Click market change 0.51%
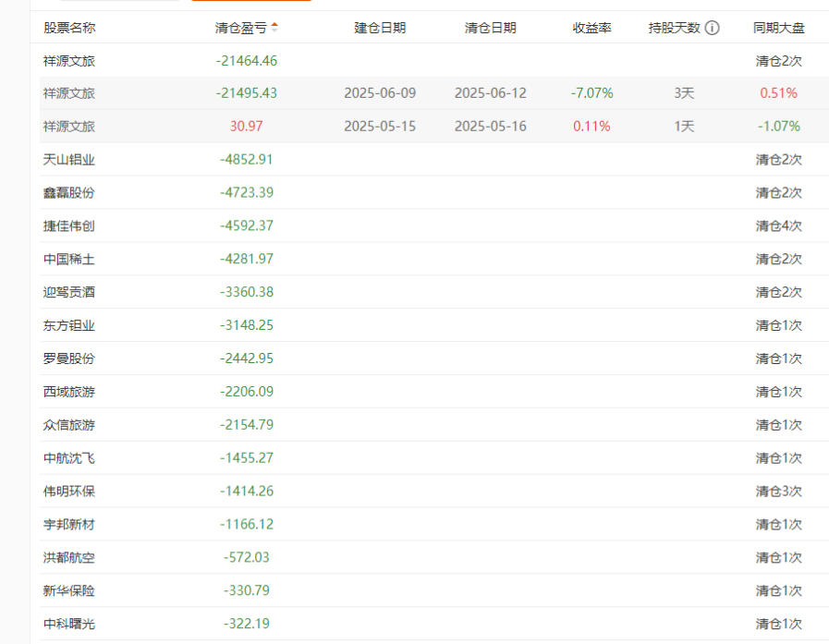Screen dimensions: 829x644 coord(779,93)
